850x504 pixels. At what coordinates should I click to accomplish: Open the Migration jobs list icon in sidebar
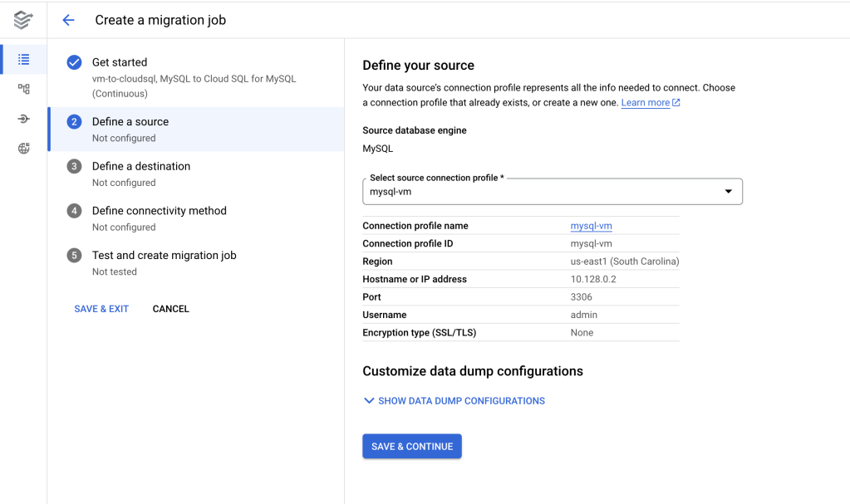click(23, 60)
